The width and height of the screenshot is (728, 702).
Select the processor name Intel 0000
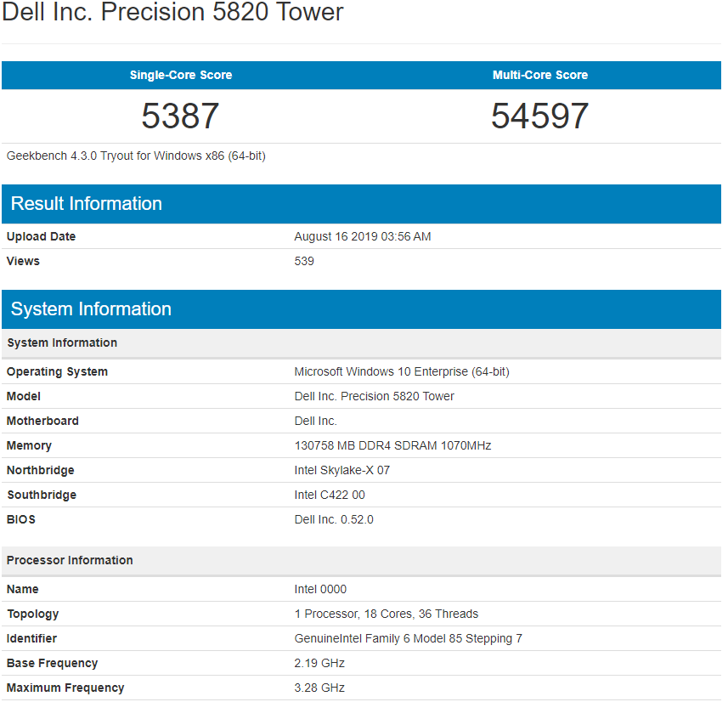point(320,589)
